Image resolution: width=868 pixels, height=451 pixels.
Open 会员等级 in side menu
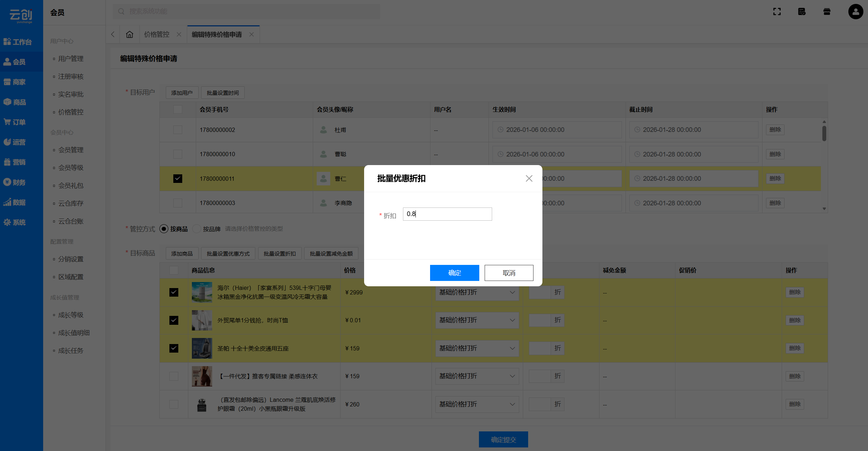pos(71,168)
